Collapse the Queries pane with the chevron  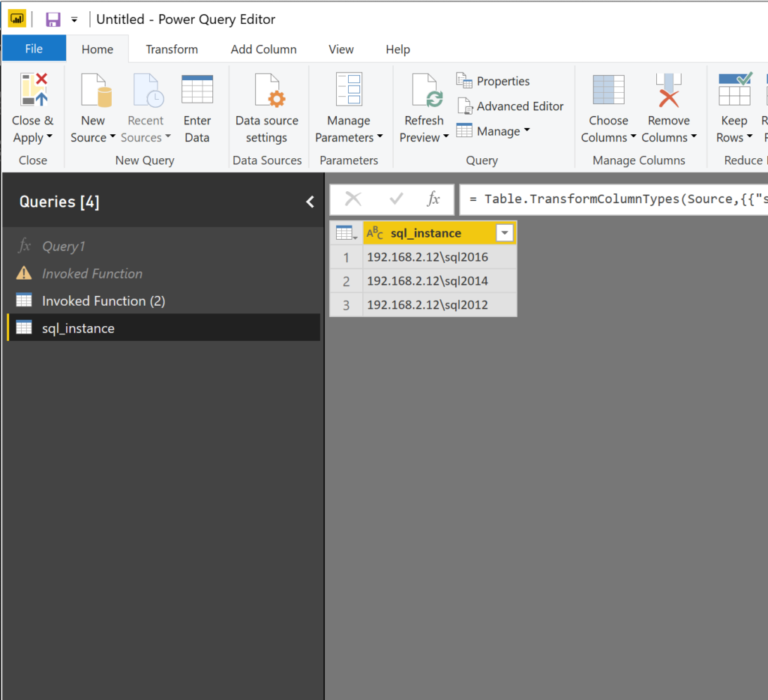(x=310, y=201)
